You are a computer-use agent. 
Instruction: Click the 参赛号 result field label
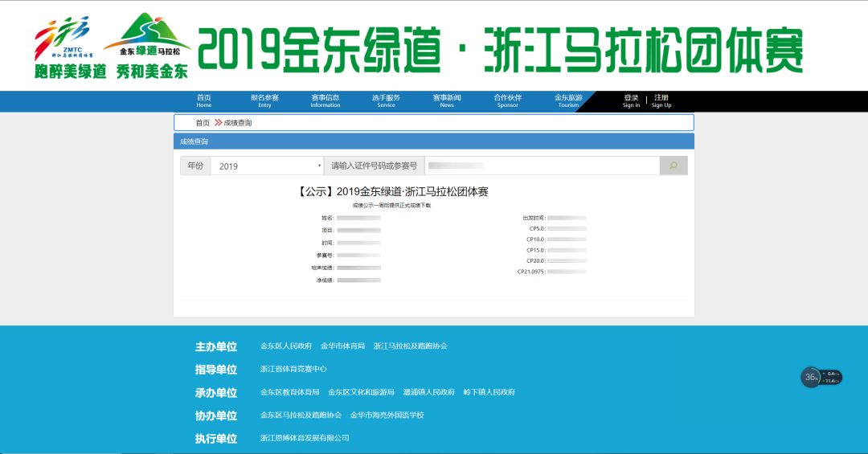(325, 256)
